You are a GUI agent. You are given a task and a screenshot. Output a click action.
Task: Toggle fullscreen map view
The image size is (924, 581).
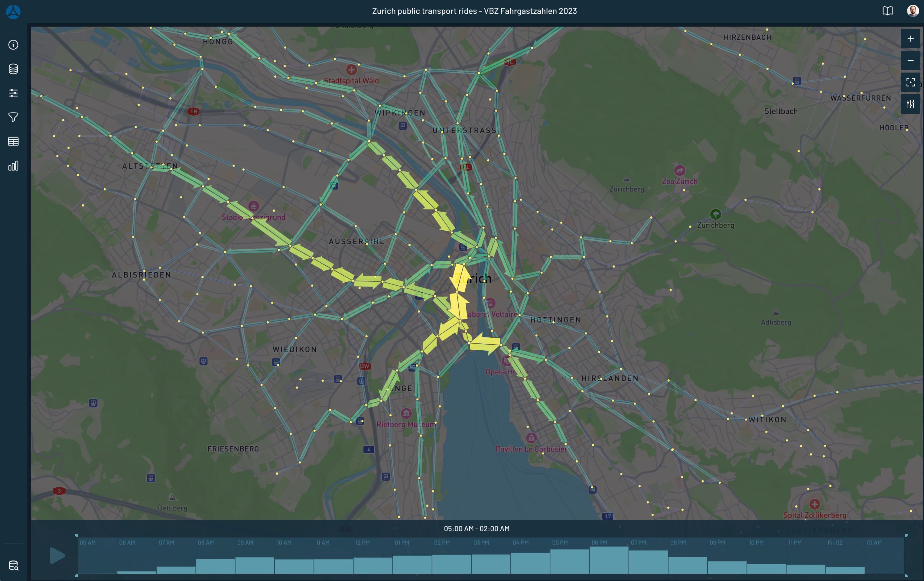(x=910, y=82)
